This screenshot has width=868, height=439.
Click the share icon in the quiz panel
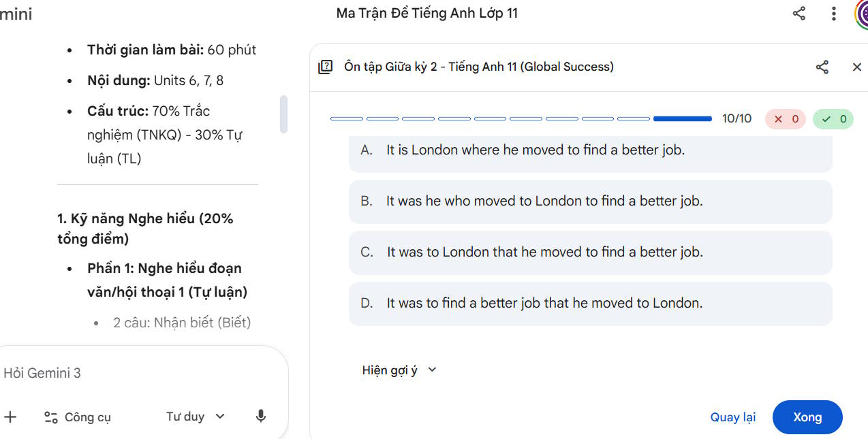tap(822, 67)
